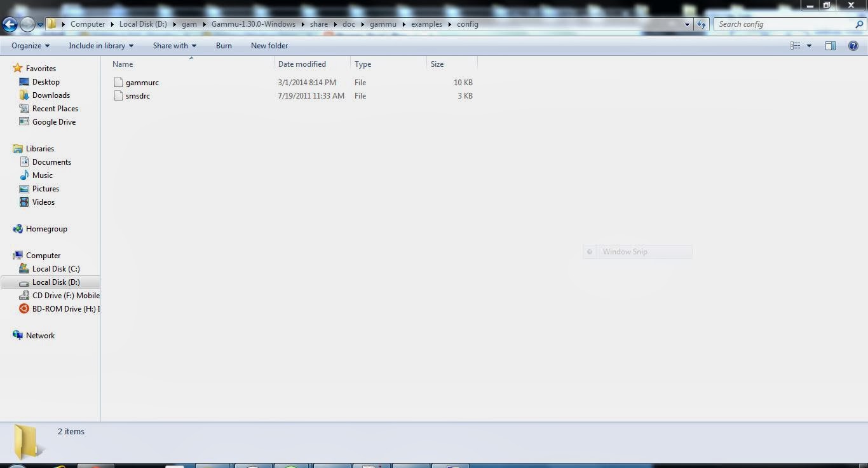This screenshot has height=468, width=868.
Task: Select the smsdrc file
Action: pyautogui.click(x=138, y=96)
